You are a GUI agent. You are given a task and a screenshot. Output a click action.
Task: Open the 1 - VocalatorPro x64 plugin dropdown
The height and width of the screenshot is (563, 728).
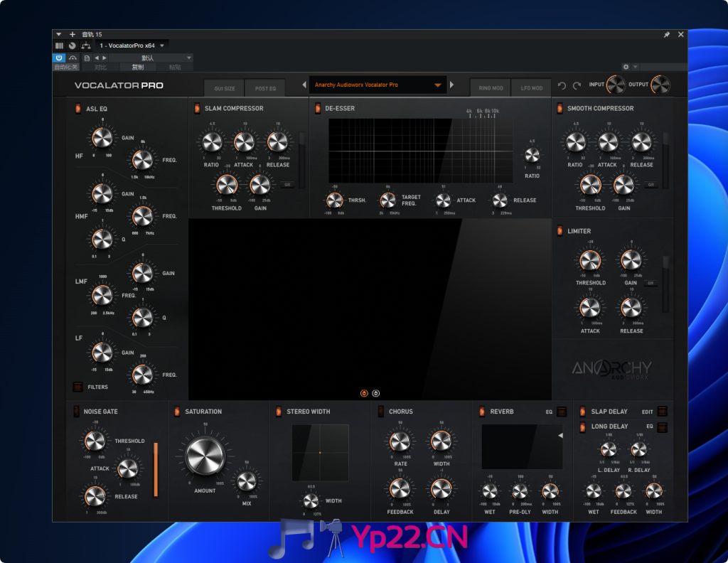132,45
